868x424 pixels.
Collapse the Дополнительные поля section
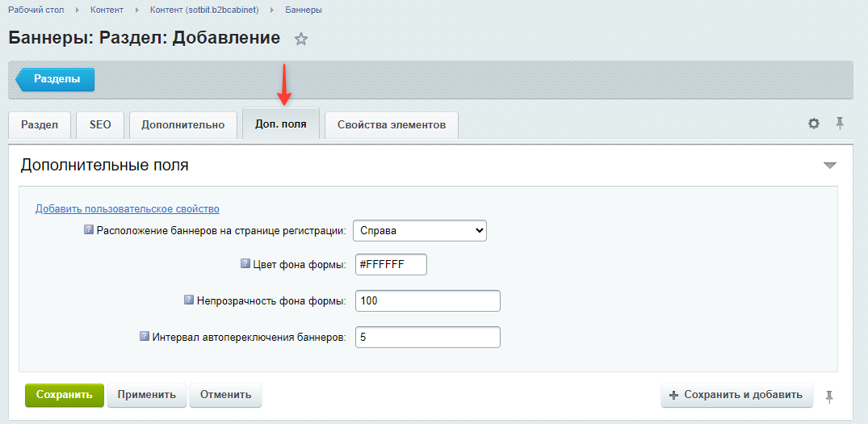(x=829, y=166)
